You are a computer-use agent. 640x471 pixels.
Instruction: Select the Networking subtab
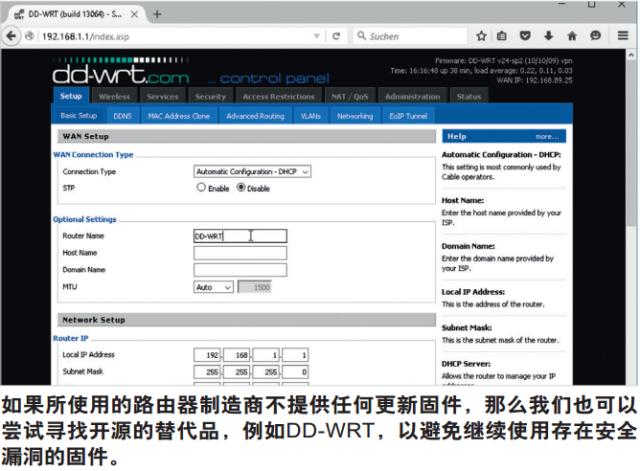(x=355, y=116)
